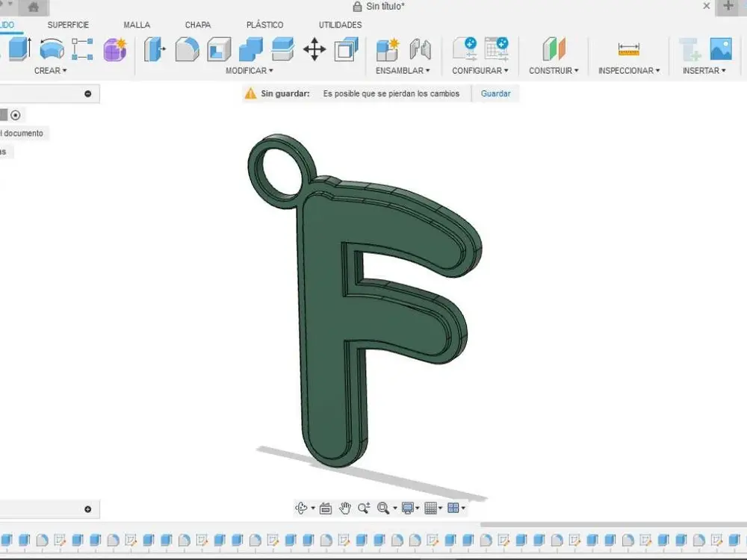Select the Combine tool in MODIFICAR
The width and height of the screenshot is (747, 560).
tap(250, 49)
